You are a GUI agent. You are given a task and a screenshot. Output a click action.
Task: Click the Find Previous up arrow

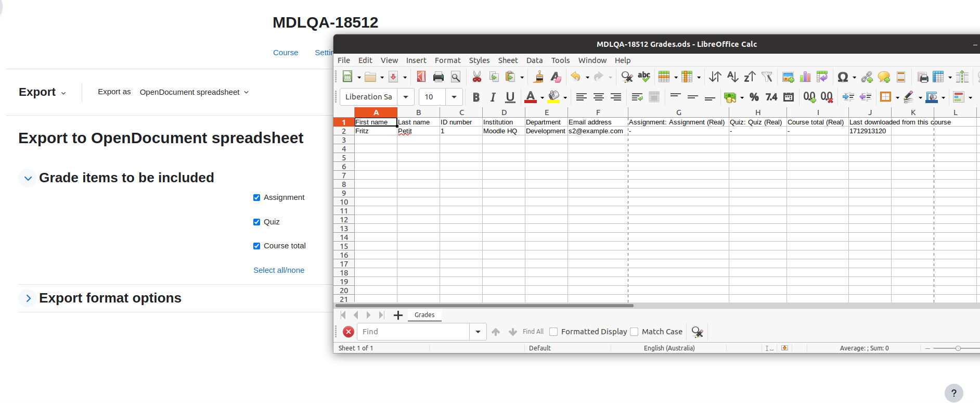496,332
